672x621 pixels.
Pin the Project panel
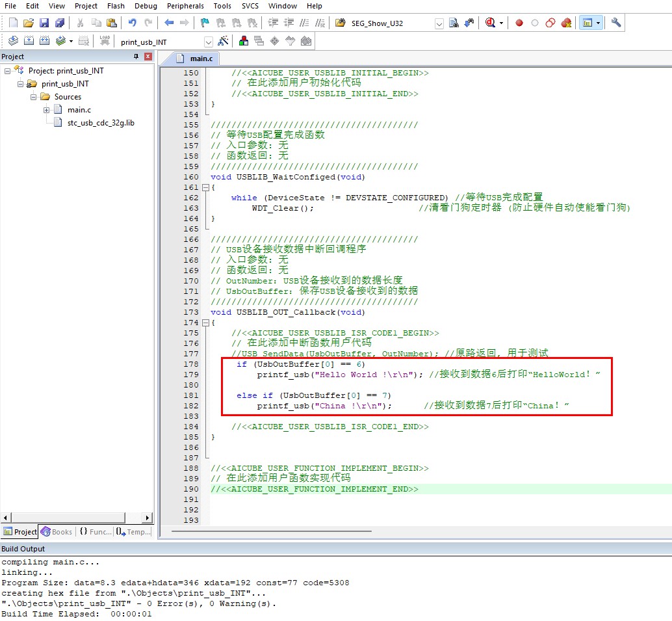[136, 57]
